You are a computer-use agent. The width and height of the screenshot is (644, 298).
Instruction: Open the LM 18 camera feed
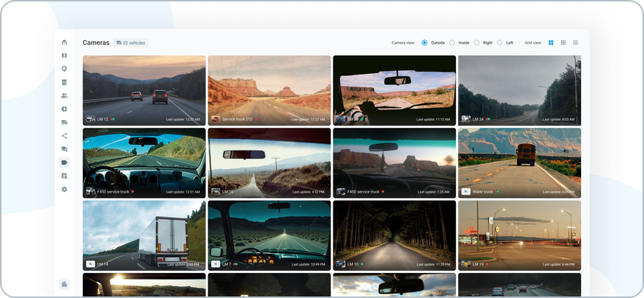(270, 163)
